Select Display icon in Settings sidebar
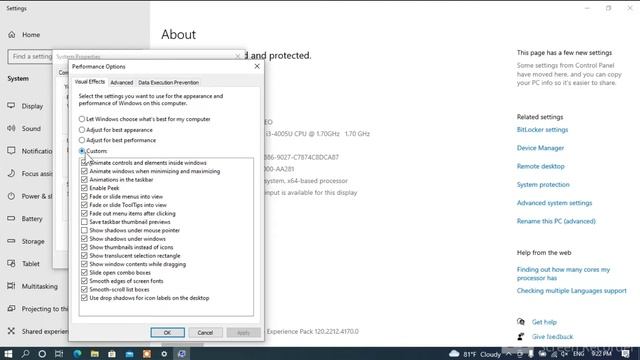The height and width of the screenshot is (360, 640). (x=11, y=106)
